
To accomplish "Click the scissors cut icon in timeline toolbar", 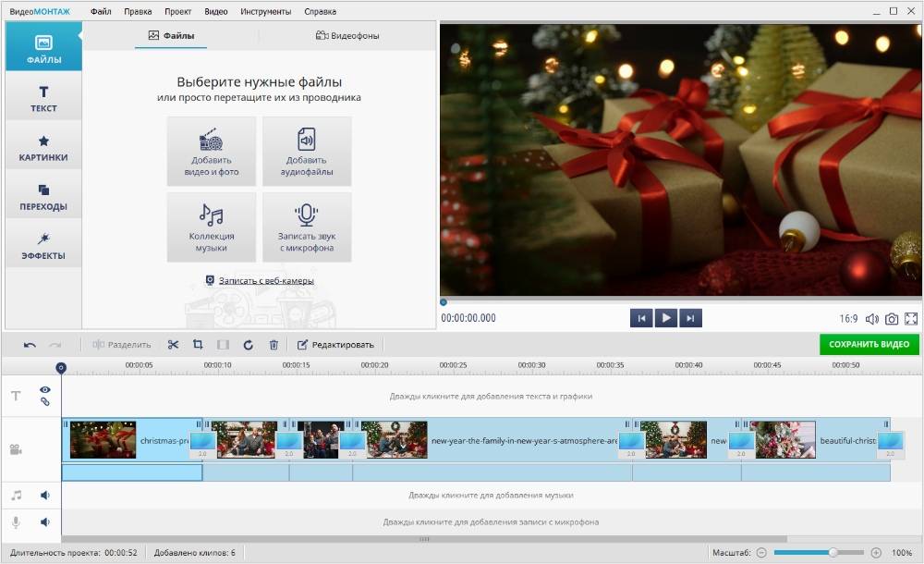I will coord(173,345).
